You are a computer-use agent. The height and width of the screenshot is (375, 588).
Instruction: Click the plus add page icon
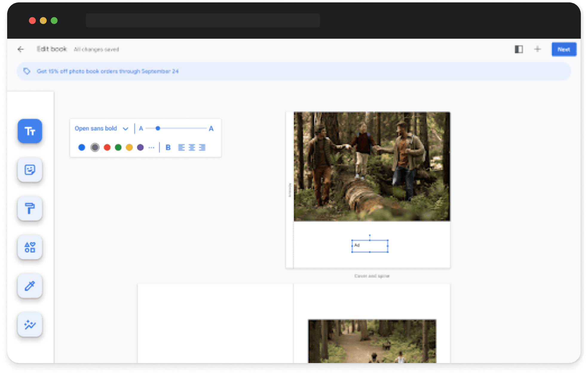click(x=537, y=49)
